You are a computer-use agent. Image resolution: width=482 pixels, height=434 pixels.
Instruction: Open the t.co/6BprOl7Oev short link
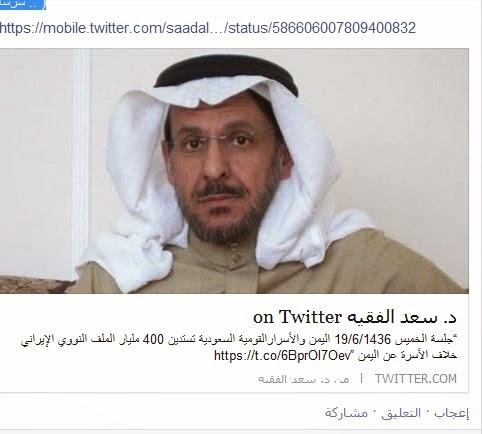click(283, 356)
